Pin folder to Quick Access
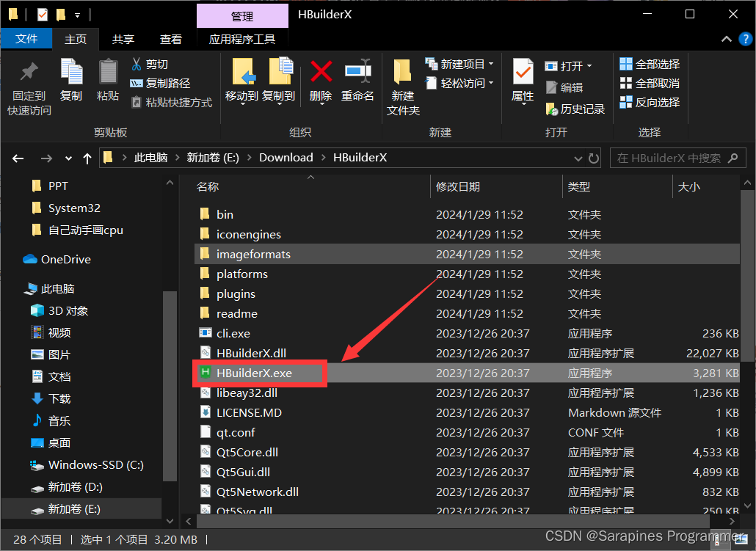 coord(29,88)
